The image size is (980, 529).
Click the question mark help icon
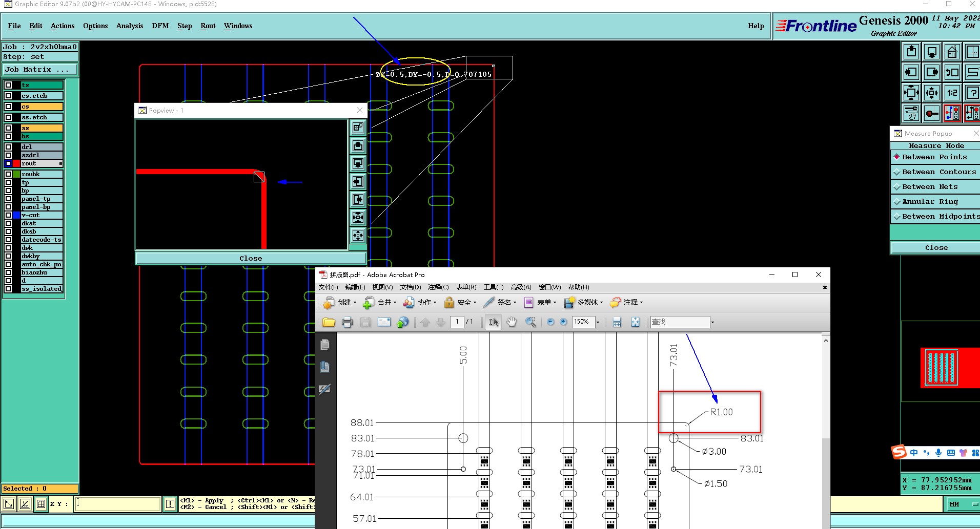click(x=972, y=93)
